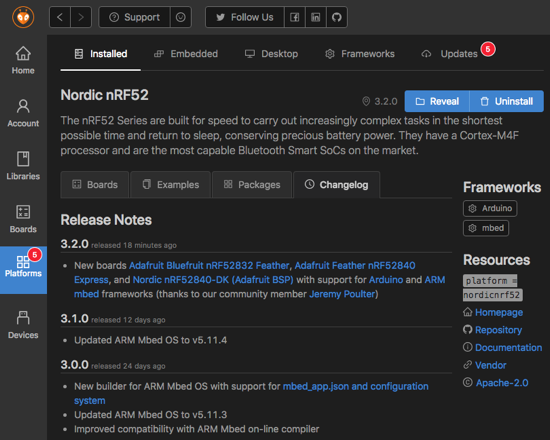Open the Facebook icon link
Screen dimensions: 550x440
[x=295, y=17]
